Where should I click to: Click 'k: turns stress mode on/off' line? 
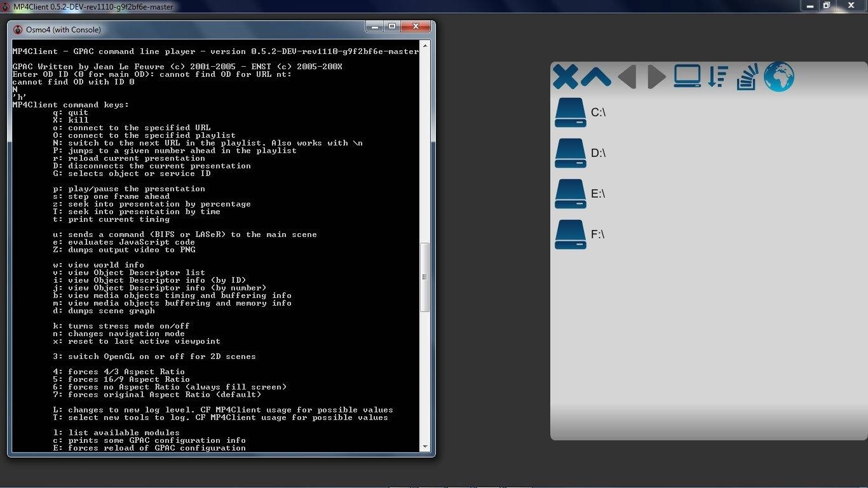click(121, 326)
